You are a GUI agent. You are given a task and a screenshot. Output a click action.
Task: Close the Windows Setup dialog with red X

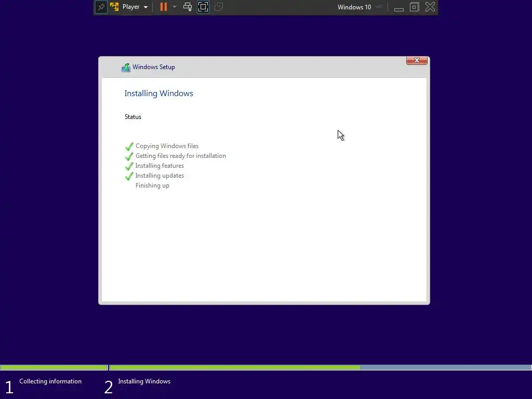(417, 60)
